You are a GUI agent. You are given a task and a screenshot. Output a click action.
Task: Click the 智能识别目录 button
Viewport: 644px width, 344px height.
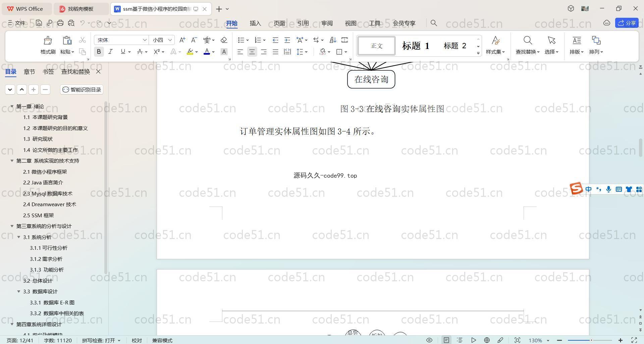(x=82, y=90)
